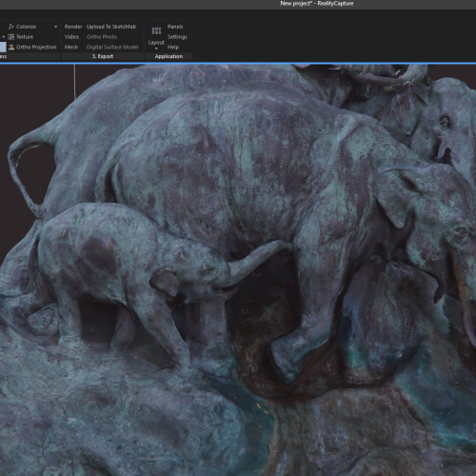The width and height of the screenshot is (476, 476).
Task: Start the Texture process
Action: point(21,37)
